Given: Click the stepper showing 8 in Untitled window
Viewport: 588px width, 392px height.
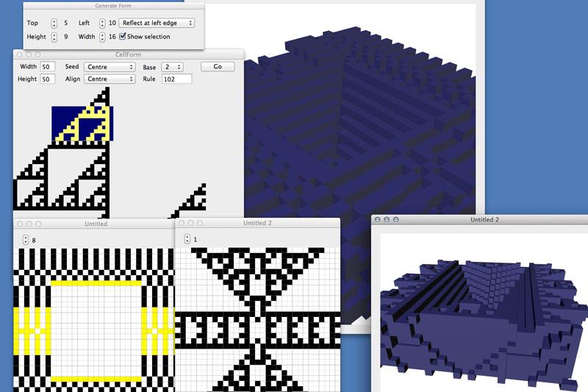Looking at the screenshot, I should click(x=26, y=240).
